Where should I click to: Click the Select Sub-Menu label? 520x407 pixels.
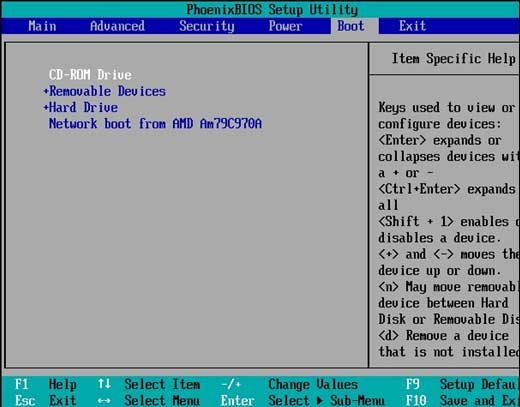point(326,400)
